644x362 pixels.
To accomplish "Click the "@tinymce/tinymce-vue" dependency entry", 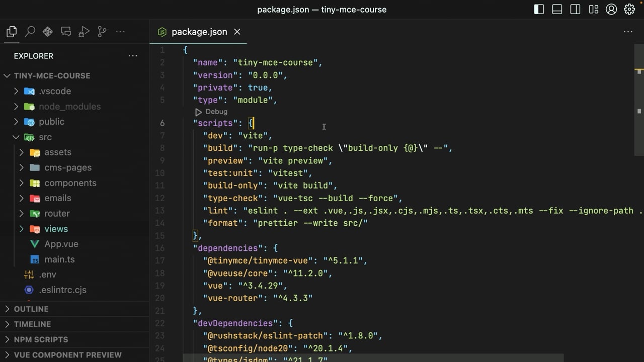I will pos(285,260).
